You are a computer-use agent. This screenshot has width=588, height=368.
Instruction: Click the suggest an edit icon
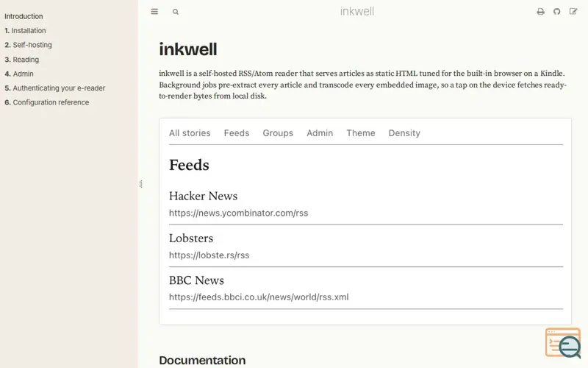click(573, 12)
